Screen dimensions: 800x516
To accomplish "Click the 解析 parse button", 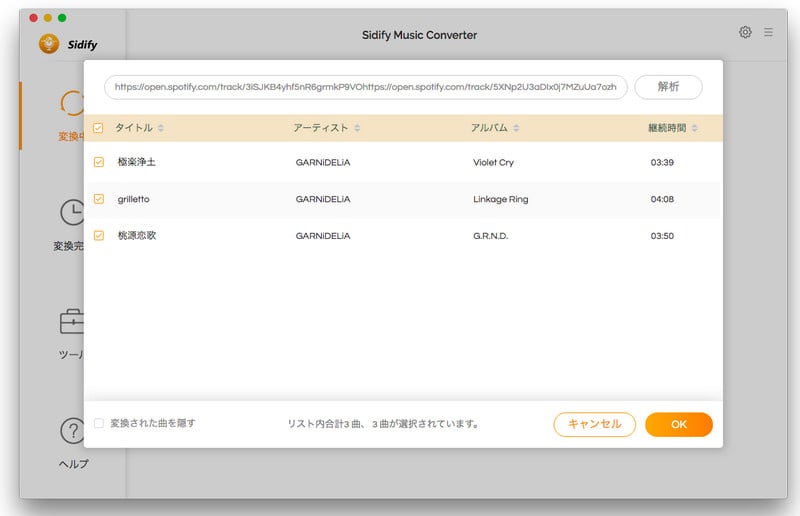I will pos(668,87).
